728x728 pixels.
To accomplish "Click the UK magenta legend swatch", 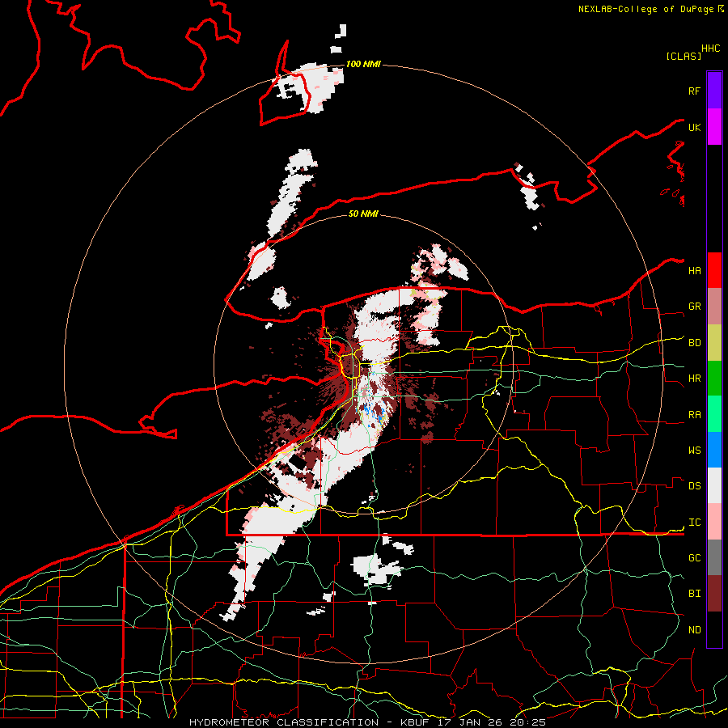I will click(714, 126).
